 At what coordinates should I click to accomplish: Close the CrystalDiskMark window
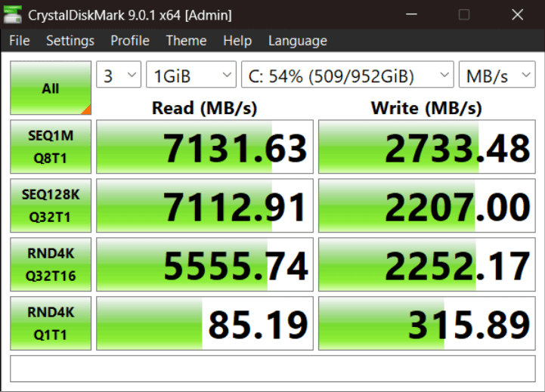click(518, 14)
